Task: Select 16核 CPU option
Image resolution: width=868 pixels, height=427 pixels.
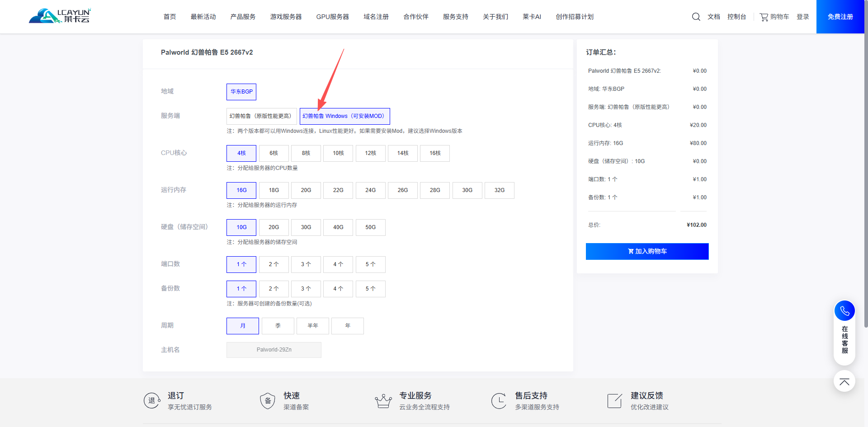Action: click(435, 153)
